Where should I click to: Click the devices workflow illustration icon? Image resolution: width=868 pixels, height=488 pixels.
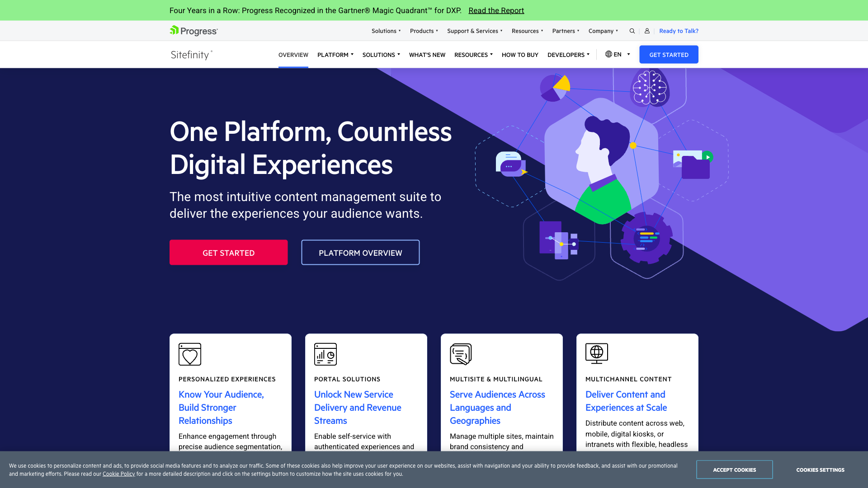[x=559, y=240]
